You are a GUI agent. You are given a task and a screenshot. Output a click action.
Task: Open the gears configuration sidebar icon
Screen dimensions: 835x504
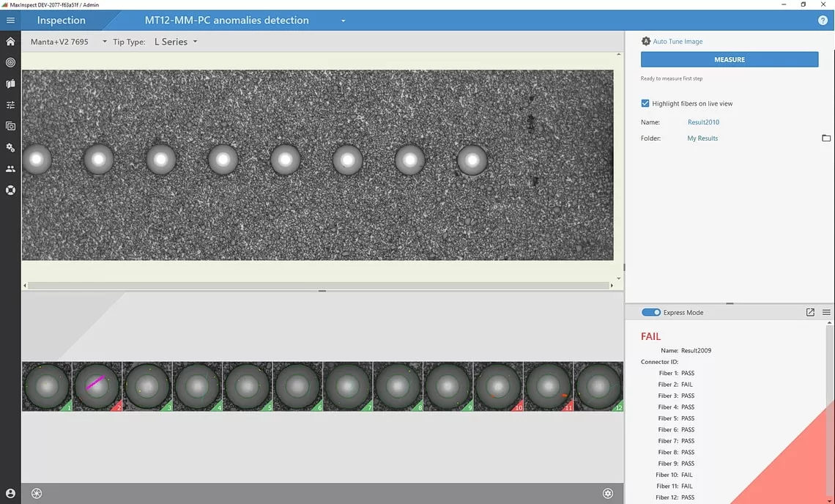(11, 147)
